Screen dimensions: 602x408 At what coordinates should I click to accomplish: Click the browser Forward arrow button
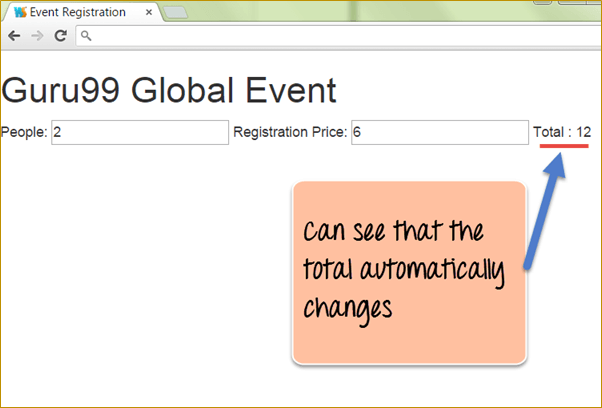click(x=37, y=35)
